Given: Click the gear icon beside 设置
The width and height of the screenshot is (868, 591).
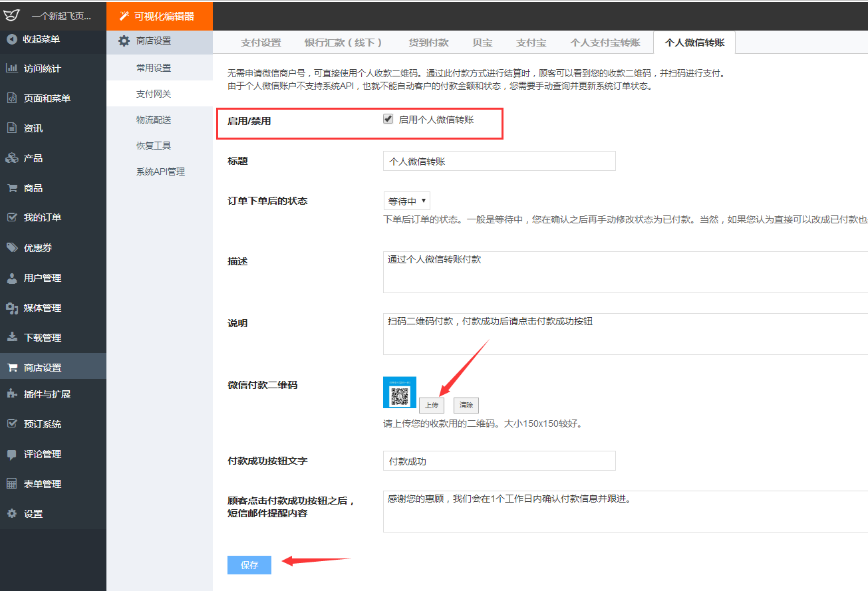Looking at the screenshot, I should pos(11,513).
